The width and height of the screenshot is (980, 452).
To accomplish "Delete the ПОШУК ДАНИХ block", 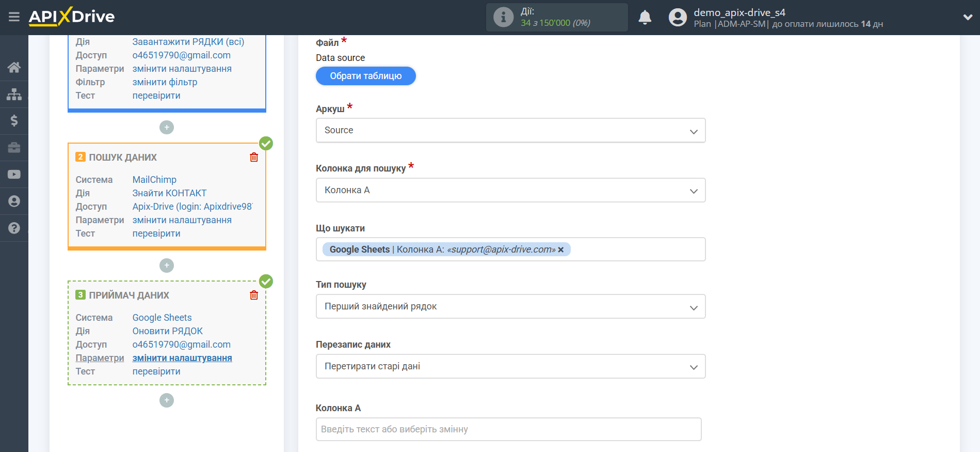I will 254,157.
